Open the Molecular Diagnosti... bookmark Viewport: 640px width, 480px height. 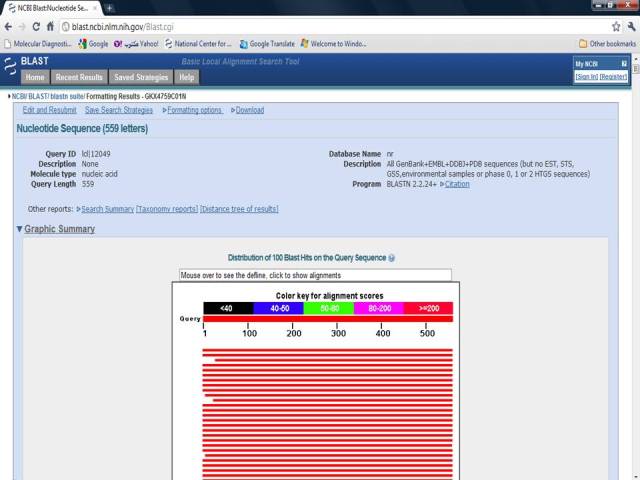(x=38, y=44)
